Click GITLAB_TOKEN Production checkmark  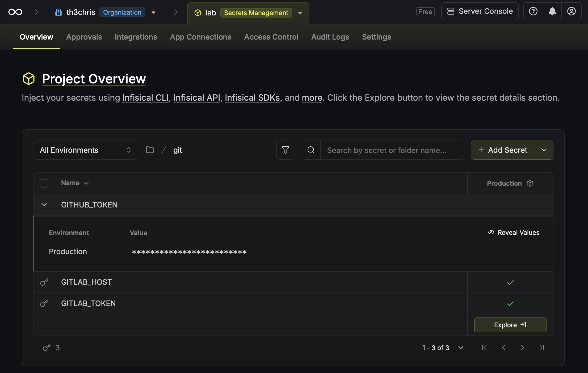510,304
